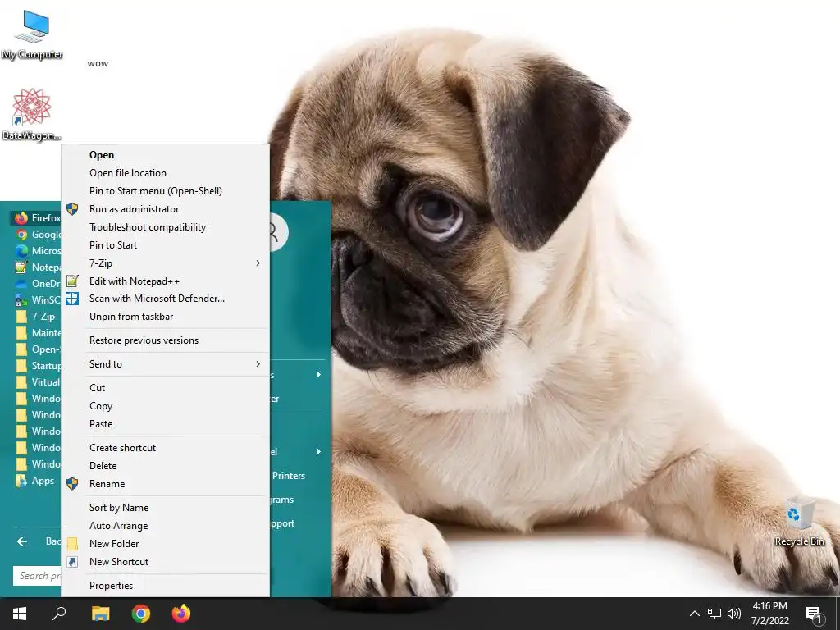Click the Back arrow in start menu
Image resolution: width=840 pixels, height=630 pixels.
22,541
